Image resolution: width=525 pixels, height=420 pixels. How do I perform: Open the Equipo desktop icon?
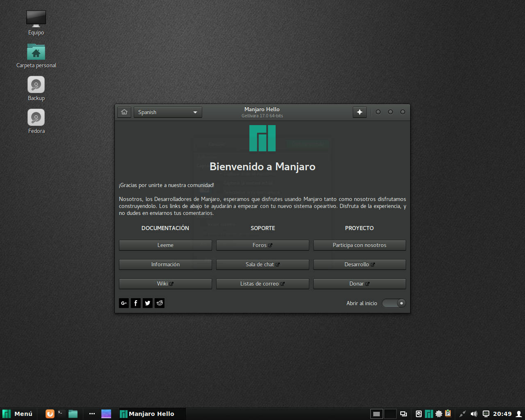point(36,23)
